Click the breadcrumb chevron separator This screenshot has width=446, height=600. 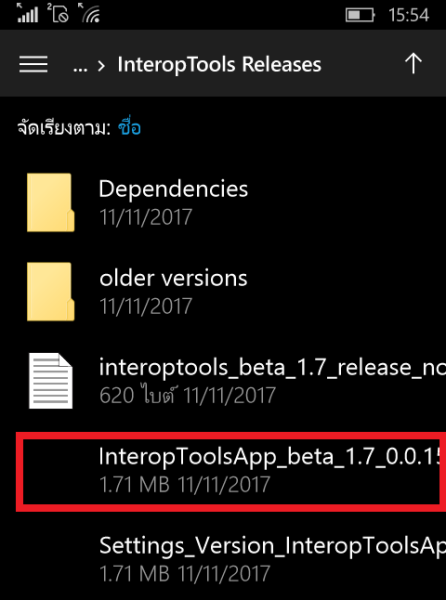click(x=101, y=66)
